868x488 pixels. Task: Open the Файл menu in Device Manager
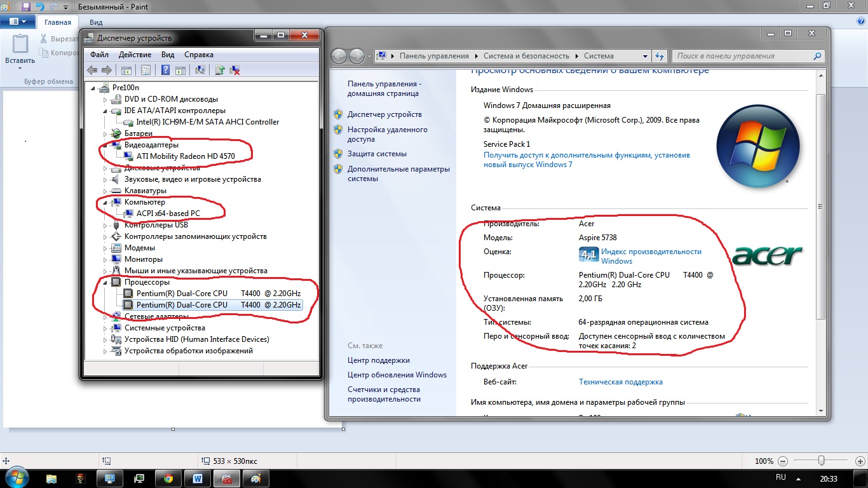(x=99, y=55)
